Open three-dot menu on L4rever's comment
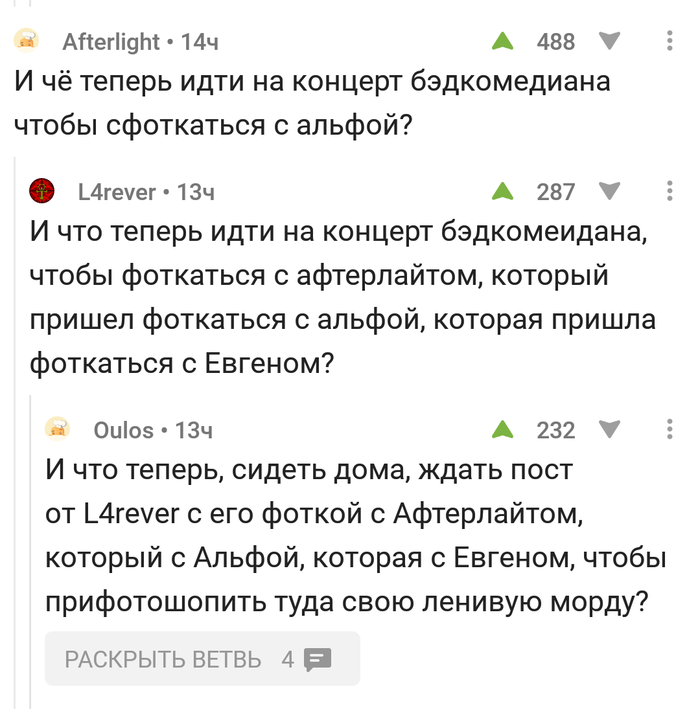 click(x=670, y=191)
